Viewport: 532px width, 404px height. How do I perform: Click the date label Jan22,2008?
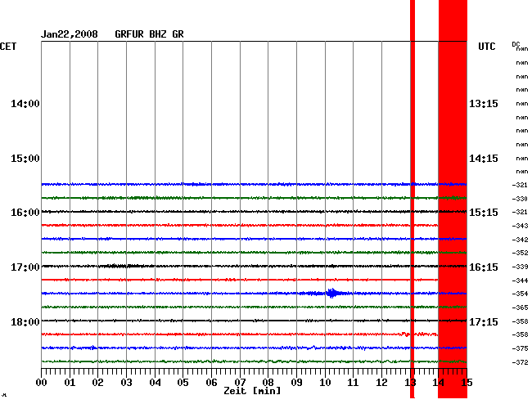70,34
